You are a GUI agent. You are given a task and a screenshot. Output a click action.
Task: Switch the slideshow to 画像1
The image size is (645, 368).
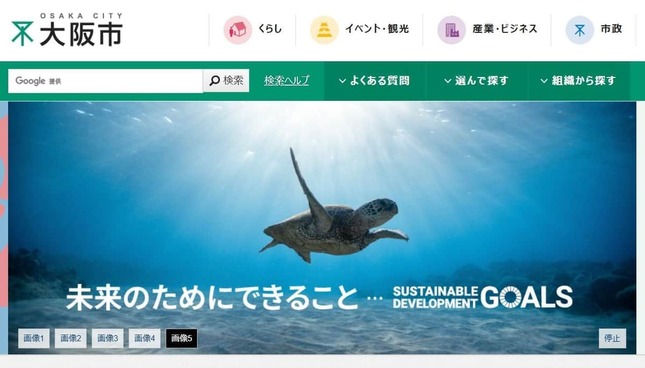(x=34, y=338)
